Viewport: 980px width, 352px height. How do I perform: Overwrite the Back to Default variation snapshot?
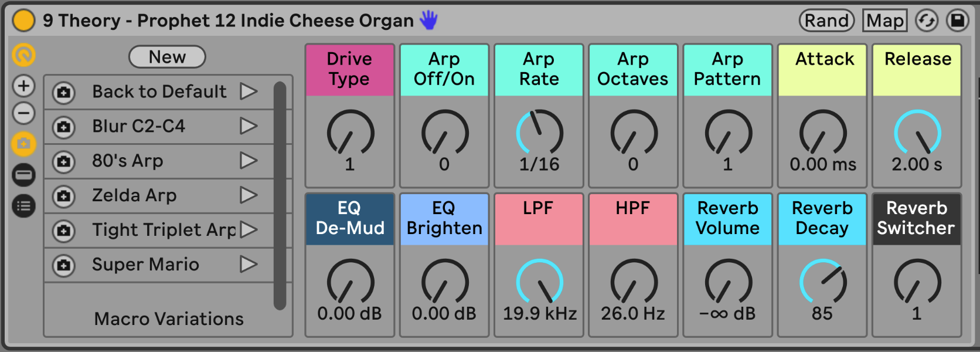click(64, 92)
